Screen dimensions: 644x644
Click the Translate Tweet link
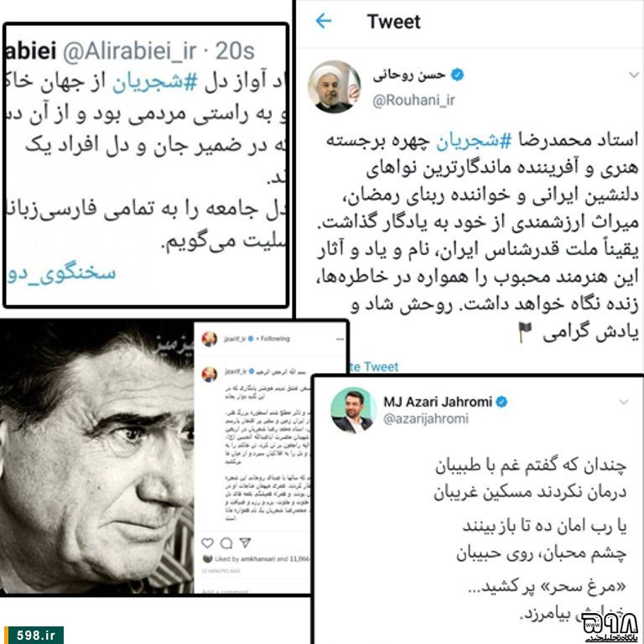(373, 366)
